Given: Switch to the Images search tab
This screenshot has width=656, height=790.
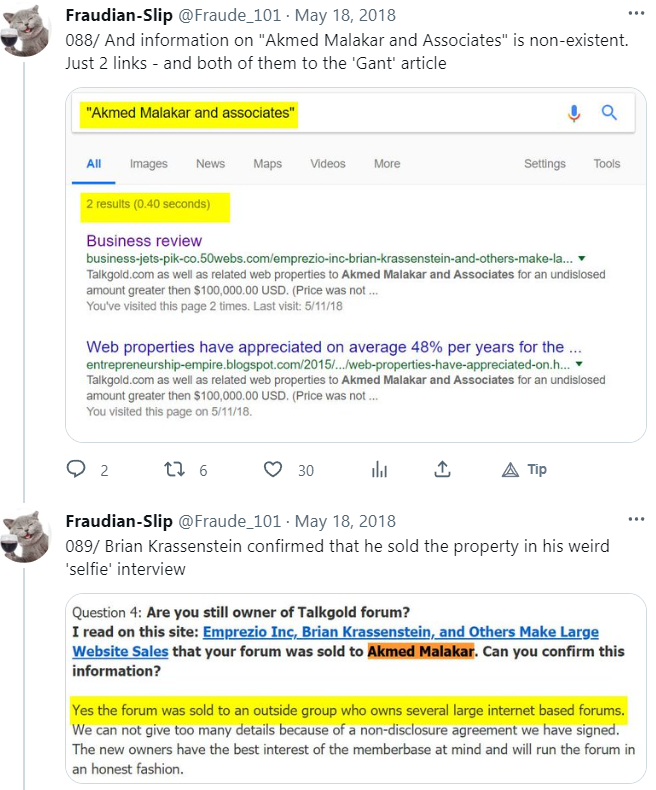Looking at the screenshot, I should click(x=148, y=164).
